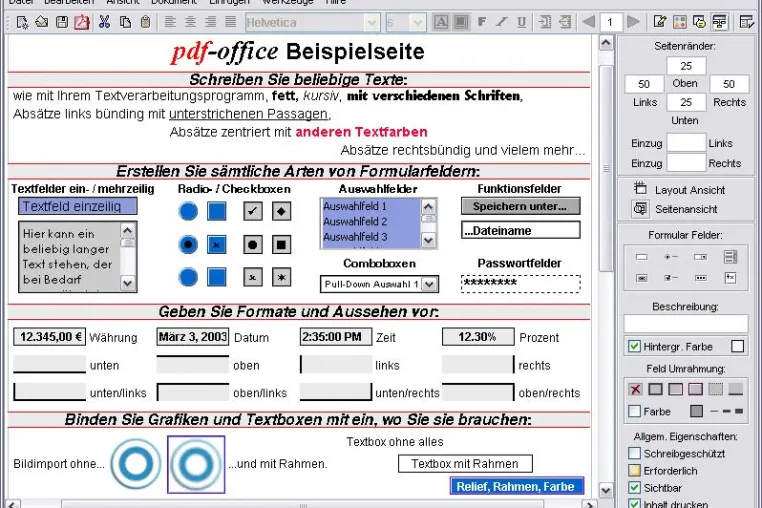Center the paragraph via toolbar icon
Viewport: 762px width, 508px height.
pos(190,22)
